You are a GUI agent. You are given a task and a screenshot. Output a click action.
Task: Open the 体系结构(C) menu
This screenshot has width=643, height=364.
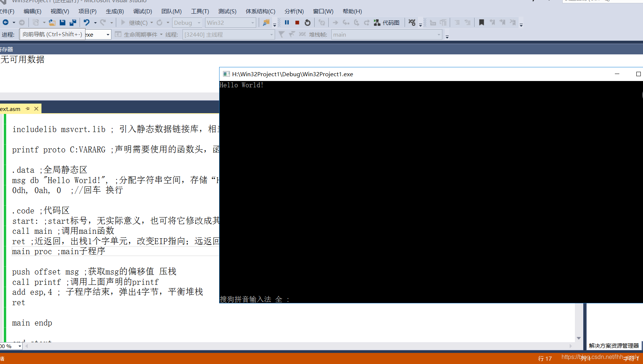coord(261,11)
